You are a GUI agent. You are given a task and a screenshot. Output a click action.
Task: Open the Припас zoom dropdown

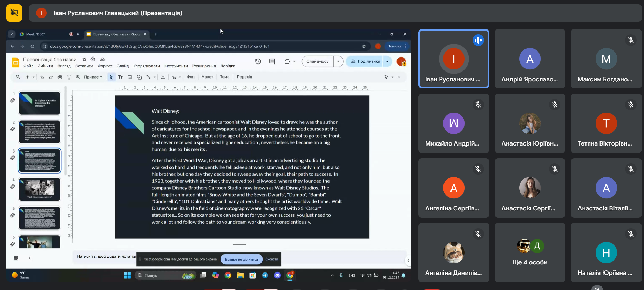[x=93, y=77]
